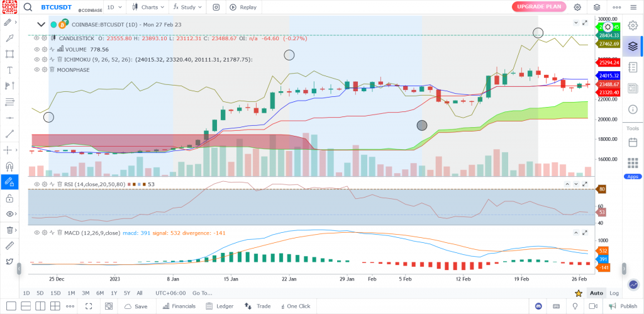The image size is (644, 314).
Task: Open symbol search magnifier
Action: pos(28,7)
